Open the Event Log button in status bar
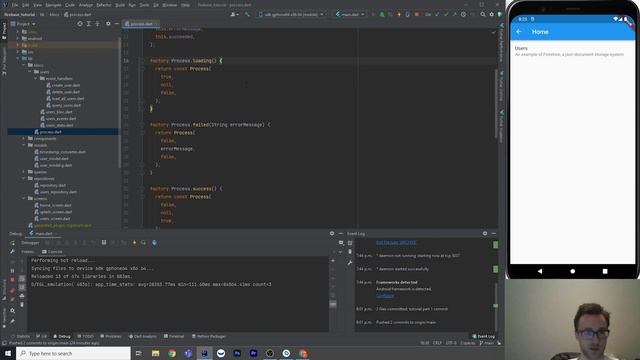 [x=484, y=336]
